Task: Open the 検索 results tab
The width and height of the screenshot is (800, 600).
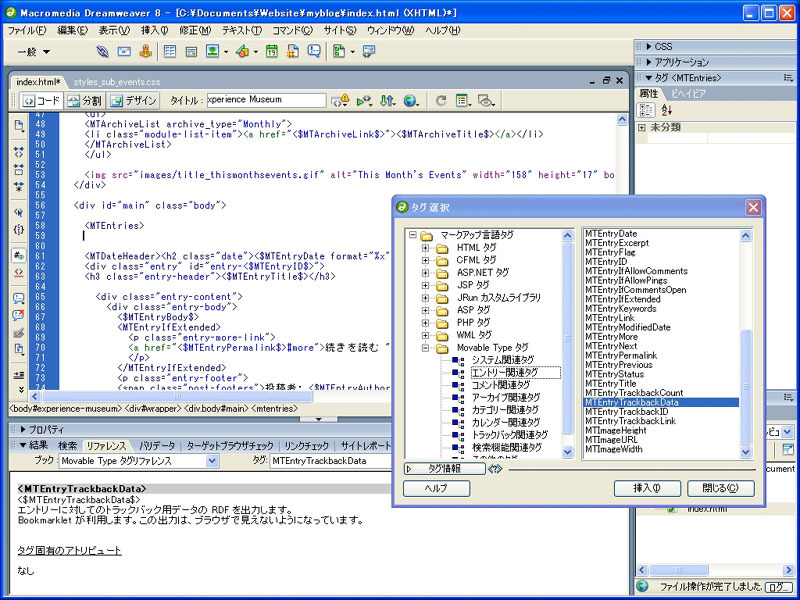Action: pyautogui.click(x=67, y=445)
